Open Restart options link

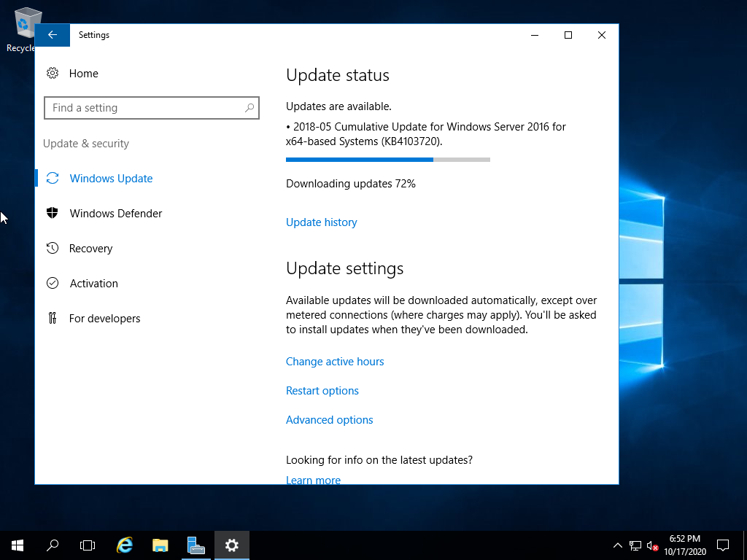pyautogui.click(x=322, y=391)
